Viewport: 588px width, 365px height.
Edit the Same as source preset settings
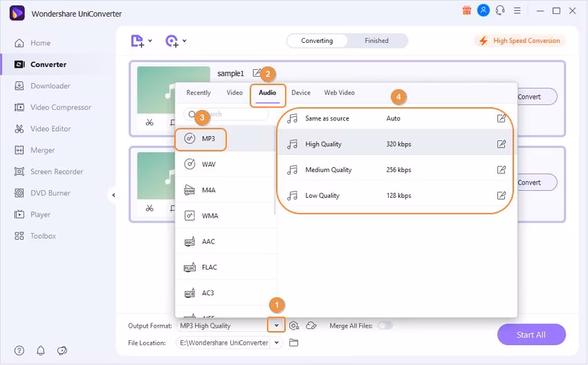coord(501,118)
